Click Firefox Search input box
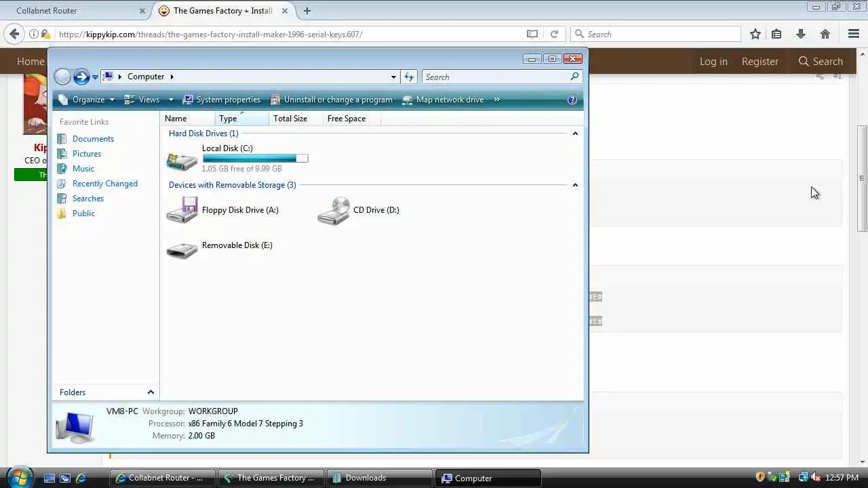This screenshot has height=488, width=868. 656,34
